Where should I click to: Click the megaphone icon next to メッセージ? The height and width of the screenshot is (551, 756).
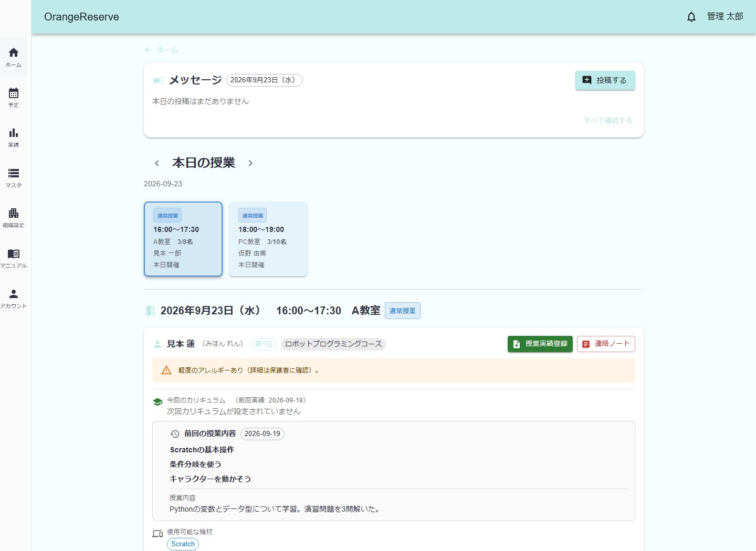158,80
